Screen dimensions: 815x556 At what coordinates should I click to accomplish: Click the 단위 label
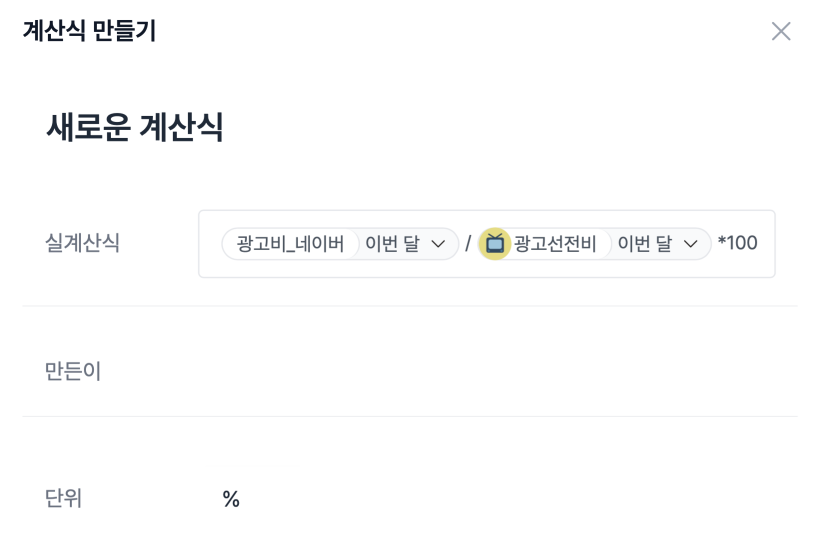pos(64,499)
